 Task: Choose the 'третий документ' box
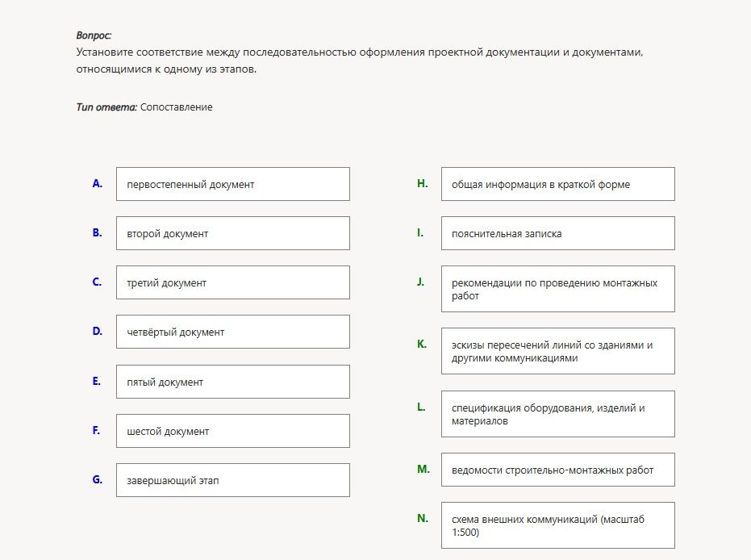pos(233,282)
